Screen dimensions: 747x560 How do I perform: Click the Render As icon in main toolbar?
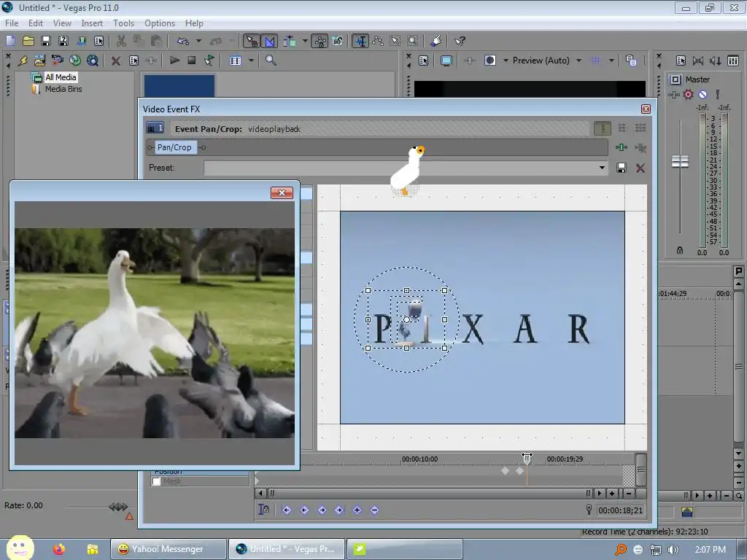82,41
